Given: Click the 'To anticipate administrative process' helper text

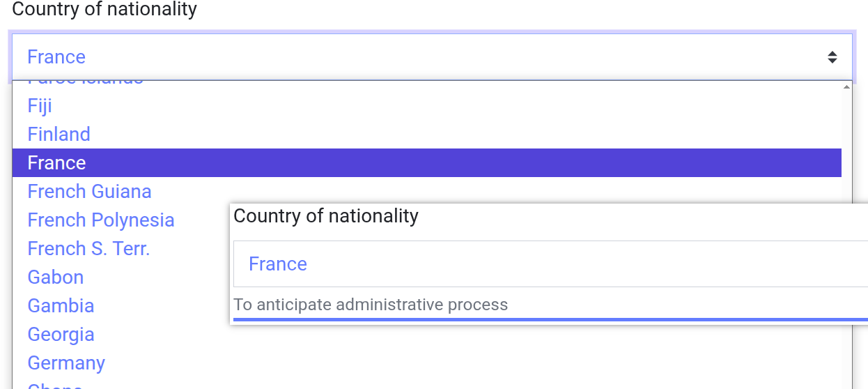Looking at the screenshot, I should [371, 305].
